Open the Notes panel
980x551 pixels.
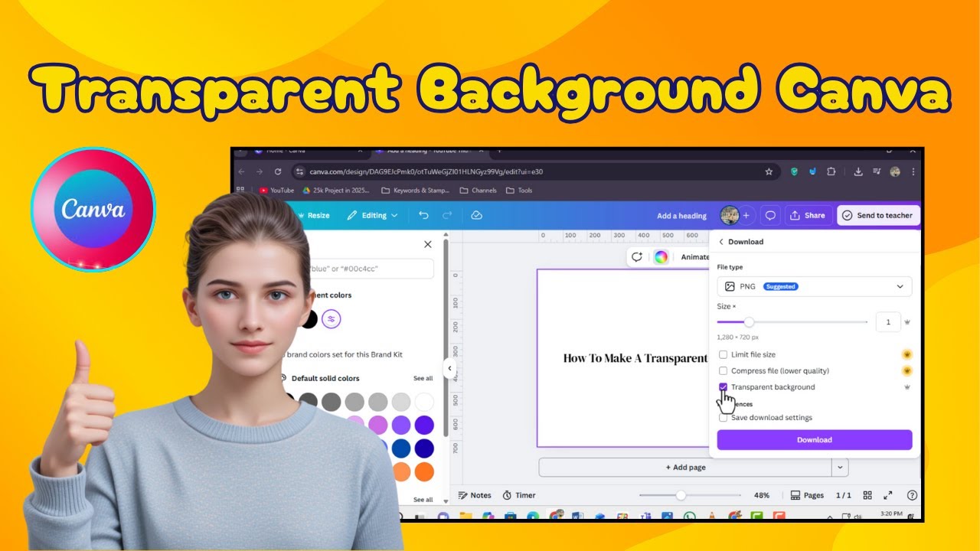click(475, 495)
